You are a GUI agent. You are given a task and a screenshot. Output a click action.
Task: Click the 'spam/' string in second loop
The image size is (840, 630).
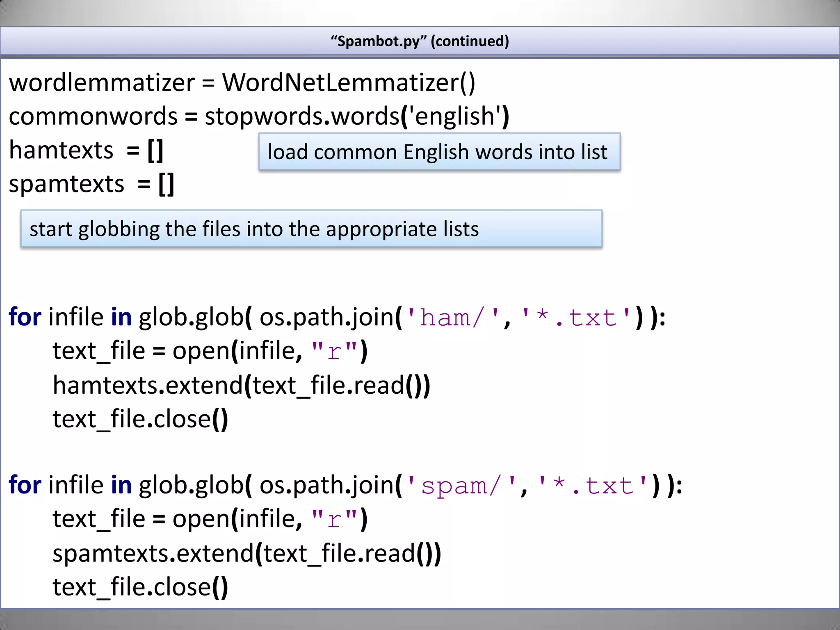click(x=462, y=486)
